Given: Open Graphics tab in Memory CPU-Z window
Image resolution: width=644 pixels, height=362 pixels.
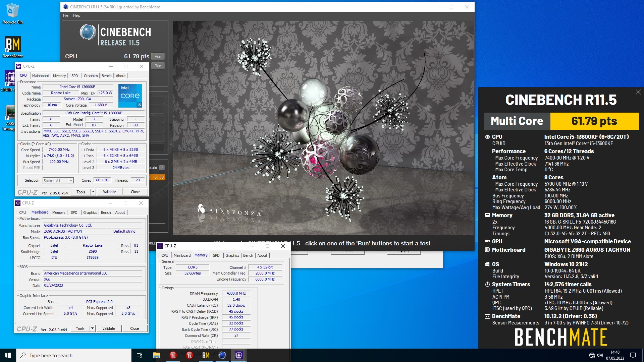Looking at the screenshot, I should pos(232,255).
